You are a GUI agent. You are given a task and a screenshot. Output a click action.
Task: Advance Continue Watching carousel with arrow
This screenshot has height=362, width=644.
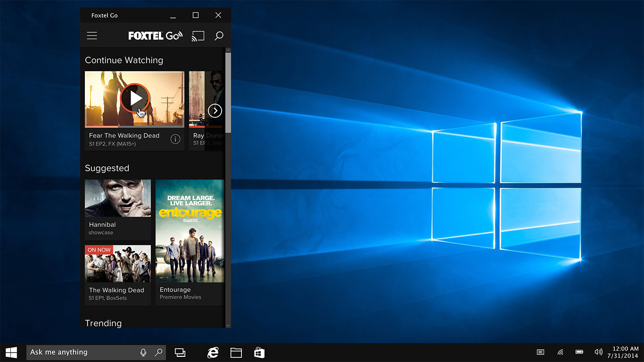pyautogui.click(x=215, y=111)
